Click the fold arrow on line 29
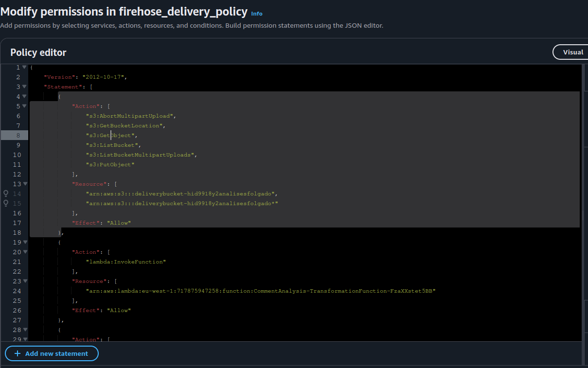 point(25,339)
